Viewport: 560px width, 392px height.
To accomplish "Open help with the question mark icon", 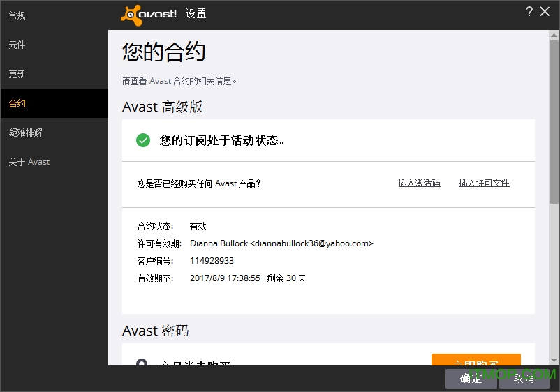I will tap(529, 12).
